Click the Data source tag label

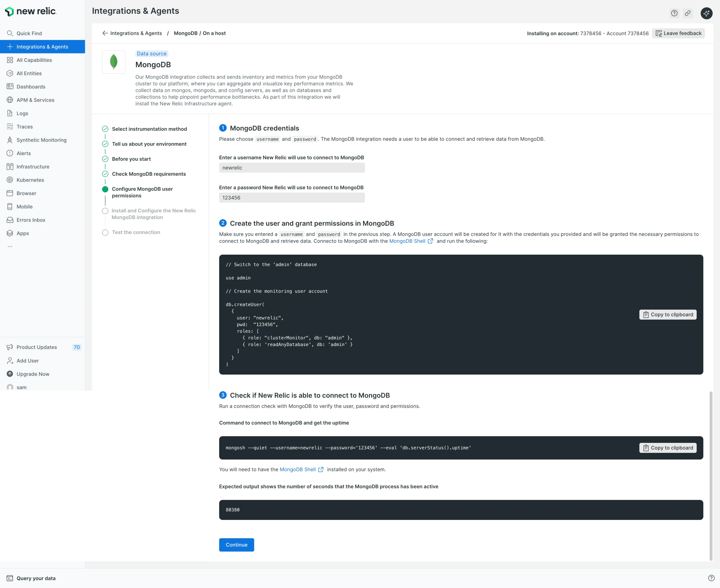(152, 53)
